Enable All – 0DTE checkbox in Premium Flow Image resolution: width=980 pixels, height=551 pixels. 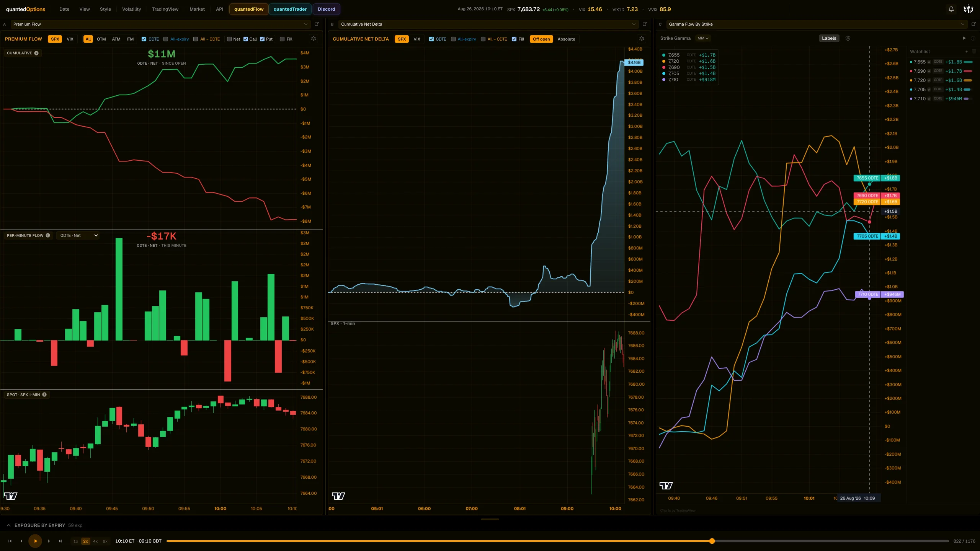pyautogui.click(x=196, y=39)
